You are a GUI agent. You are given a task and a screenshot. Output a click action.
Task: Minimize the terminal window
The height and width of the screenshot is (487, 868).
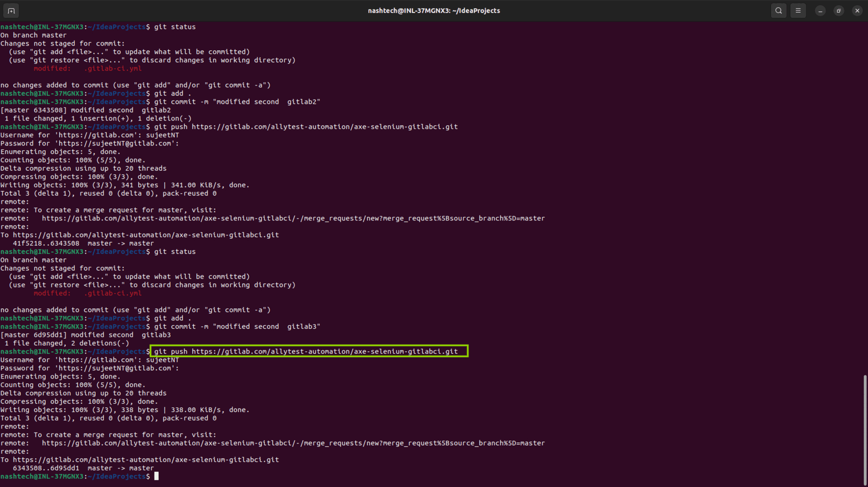[x=820, y=10]
